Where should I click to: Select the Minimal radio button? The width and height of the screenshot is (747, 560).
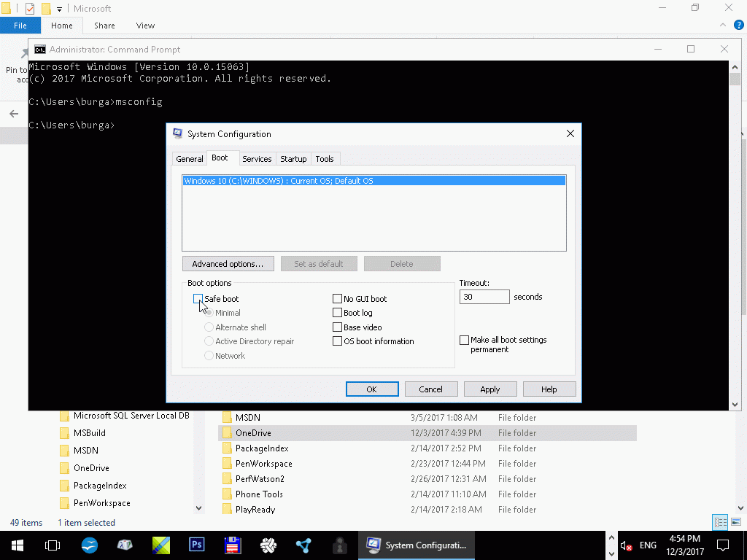(209, 313)
